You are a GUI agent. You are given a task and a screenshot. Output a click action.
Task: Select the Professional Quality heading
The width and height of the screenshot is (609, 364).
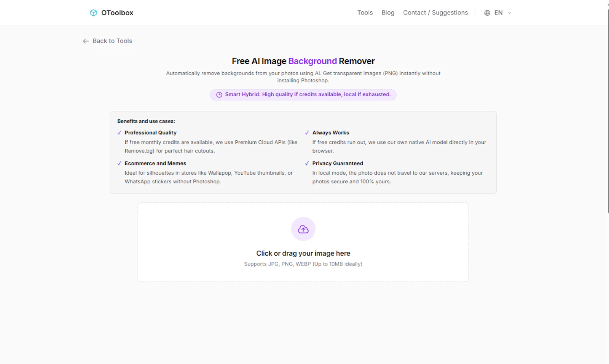tap(150, 133)
